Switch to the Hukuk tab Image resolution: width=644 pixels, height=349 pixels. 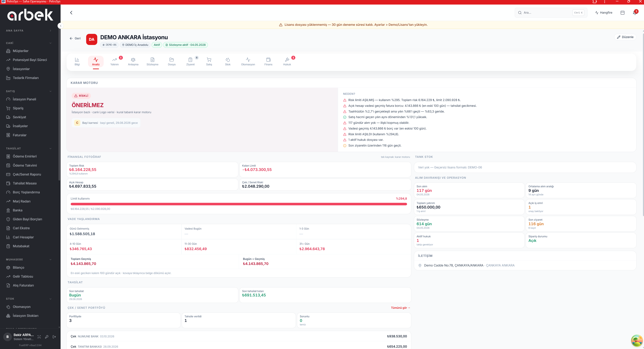[x=287, y=61]
